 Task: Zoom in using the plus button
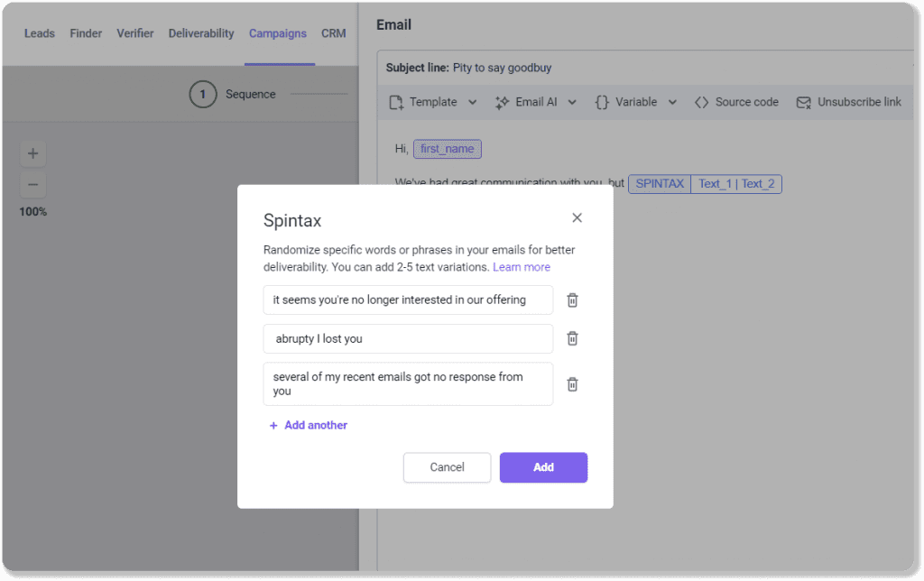32,152
